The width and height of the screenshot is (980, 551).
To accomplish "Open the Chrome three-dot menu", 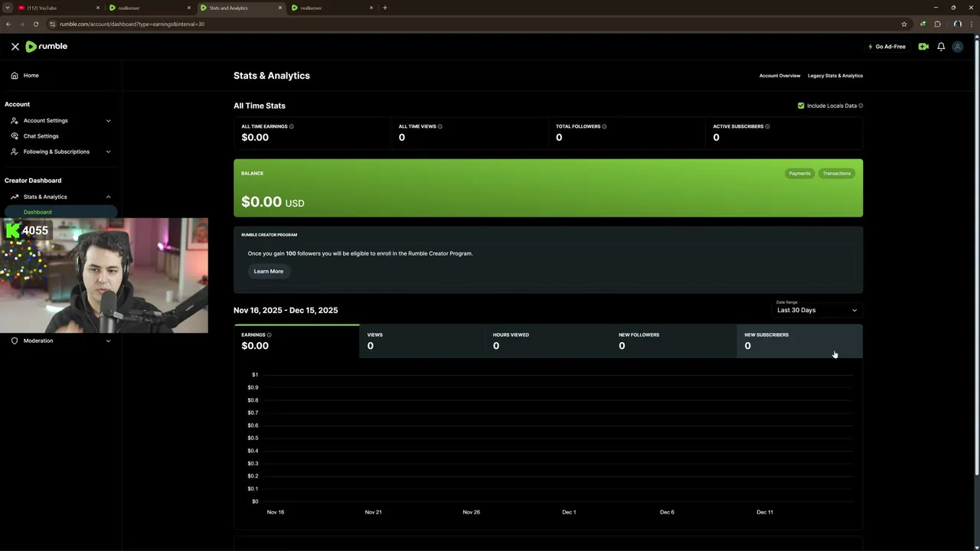I will pos(972,24).
